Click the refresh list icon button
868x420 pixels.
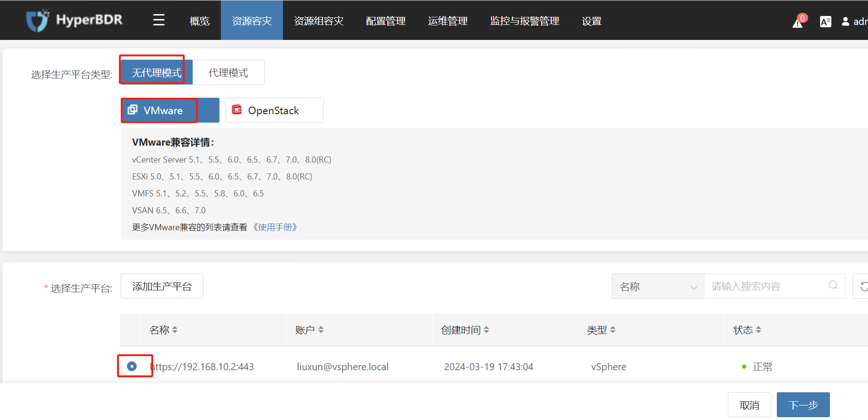point(861,286)
